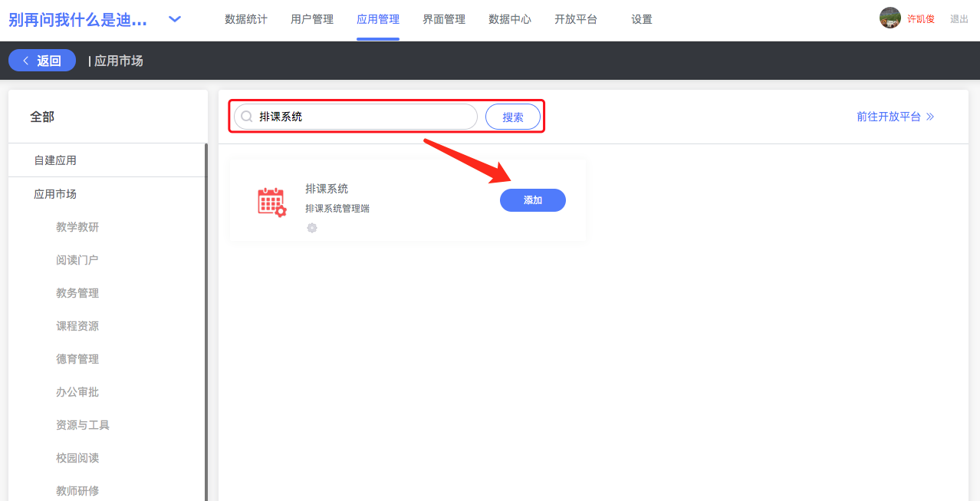Viewport: 980px width, 501px height.
Task: Follow the 前往开放平台 link
Action: (x=896, y=117)
